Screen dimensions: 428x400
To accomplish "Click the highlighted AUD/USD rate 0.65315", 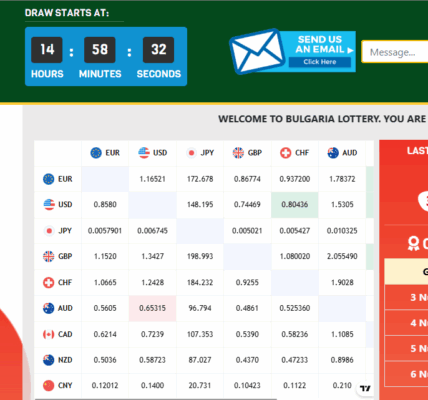I will point(152,308).
